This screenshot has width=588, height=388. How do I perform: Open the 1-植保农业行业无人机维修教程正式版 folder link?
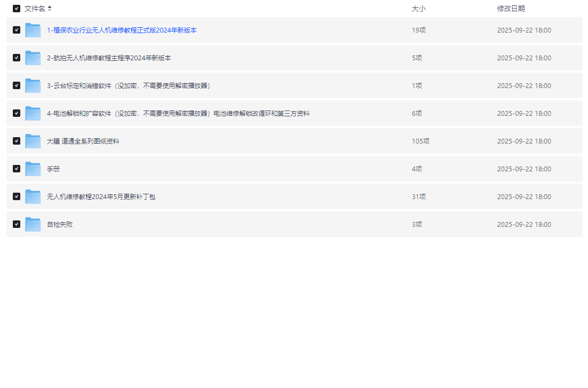122,30
